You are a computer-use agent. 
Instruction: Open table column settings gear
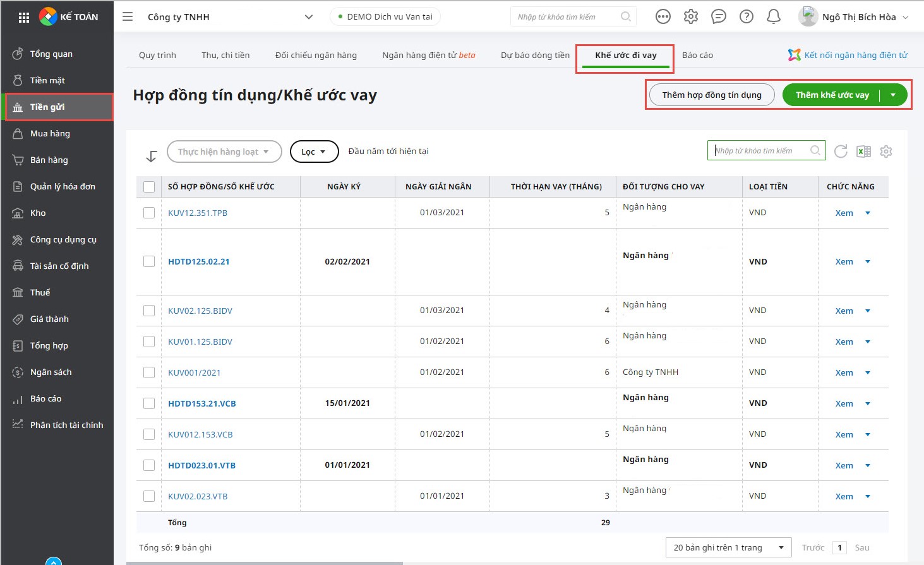886,152
